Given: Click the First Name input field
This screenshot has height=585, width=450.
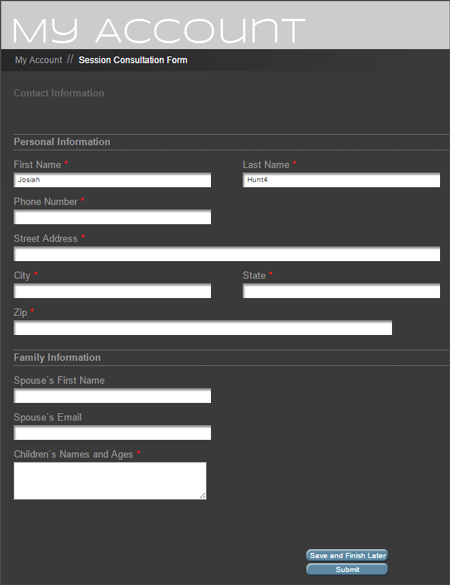Looking at the screenshot, I should [112, 180].
